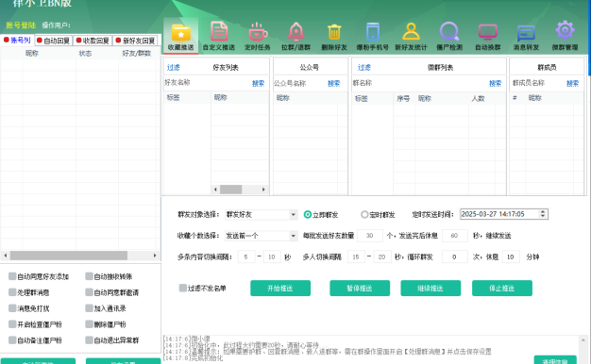Click the 循环群发 count field showing 0

click(454, 256)
